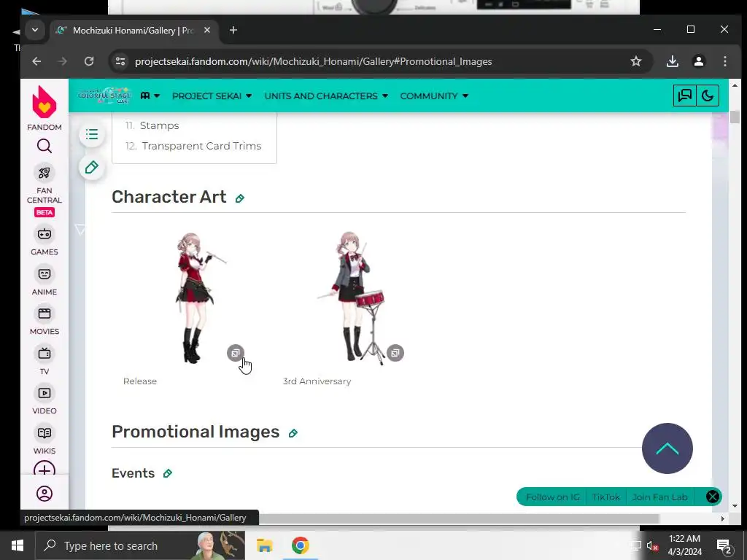The height and width of the screenshot is (560, 747).
Task: Close the social links banner
Action: click(712, 497)
